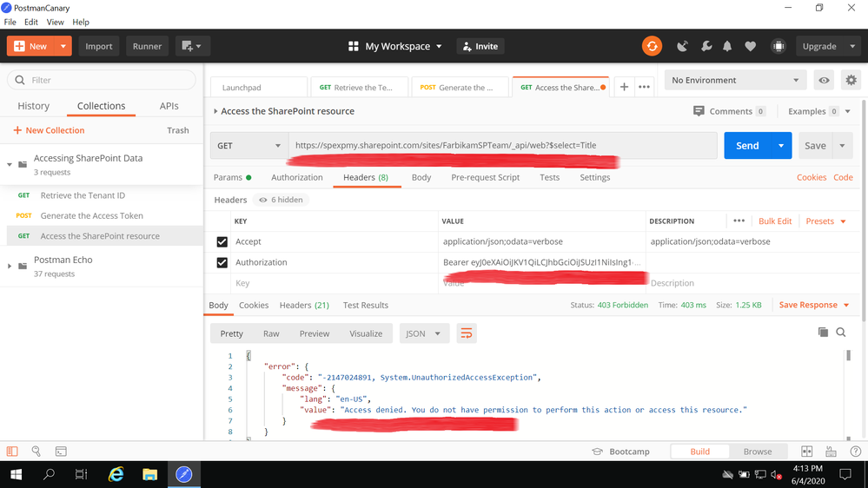Open the Upgrade dropdown arrow
Viewport: 868px width, 488px height.
coord(852,47)
